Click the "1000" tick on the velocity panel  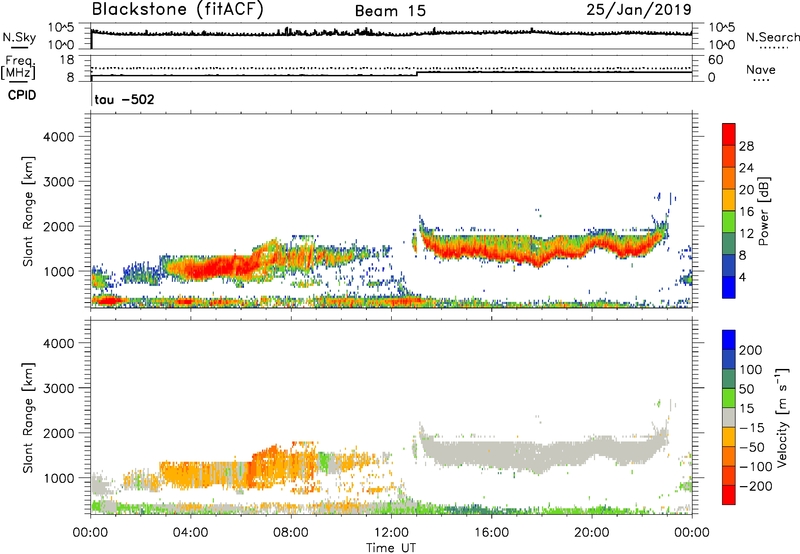[59, 478]
